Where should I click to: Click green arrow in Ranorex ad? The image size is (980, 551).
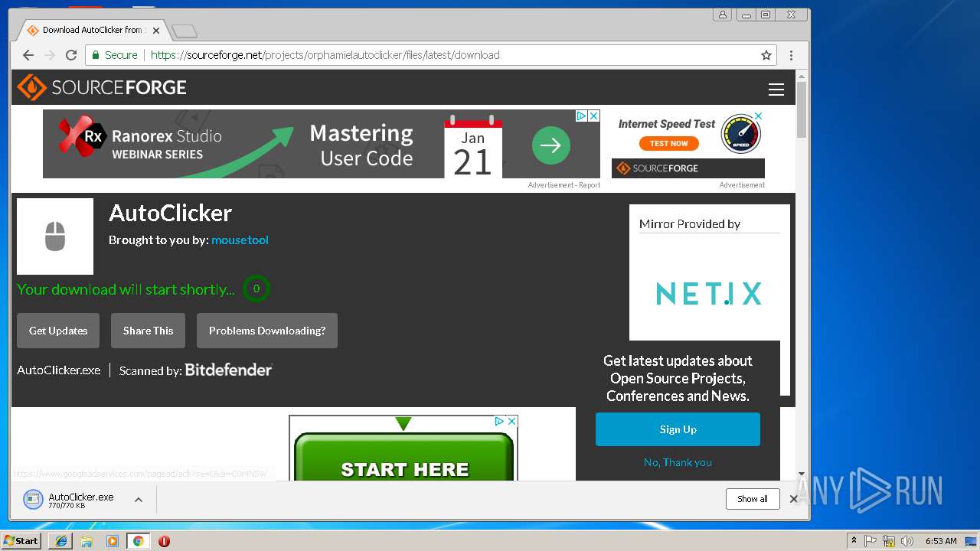point(551,145)
